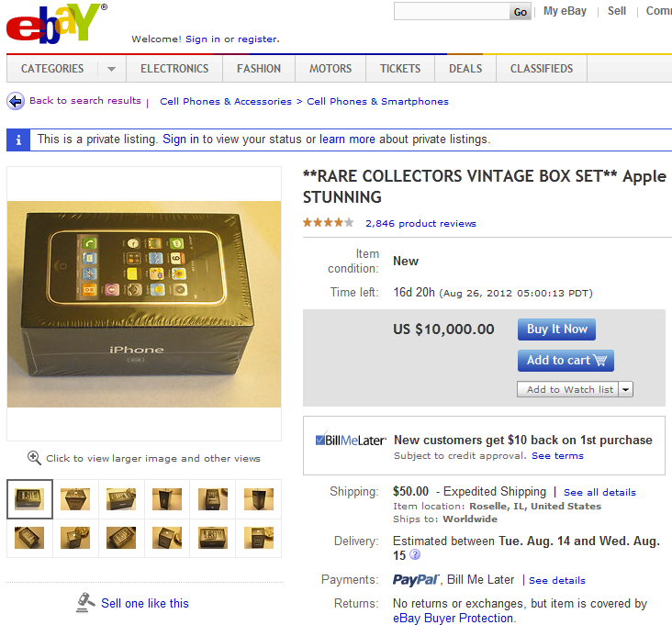Image resolution: width=672 pixels, height=625 pixels.
Task: Click the magnifier enlarge image icon
Action: pyautogui.click(x=34, y=458)
